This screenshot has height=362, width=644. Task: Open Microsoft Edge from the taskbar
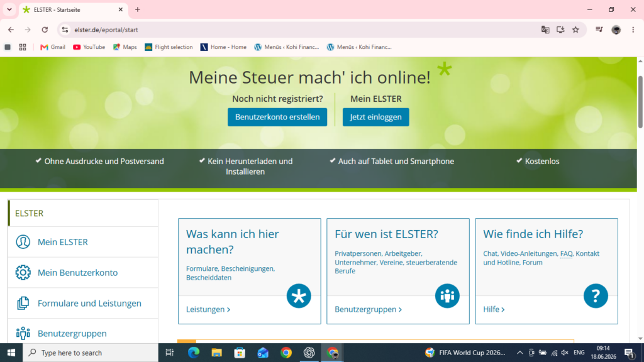click(194, 353)
